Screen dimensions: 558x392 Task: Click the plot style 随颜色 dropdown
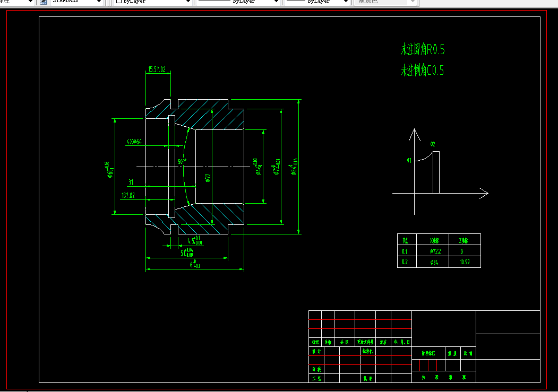pyautogui.click(x=384, y=2)
